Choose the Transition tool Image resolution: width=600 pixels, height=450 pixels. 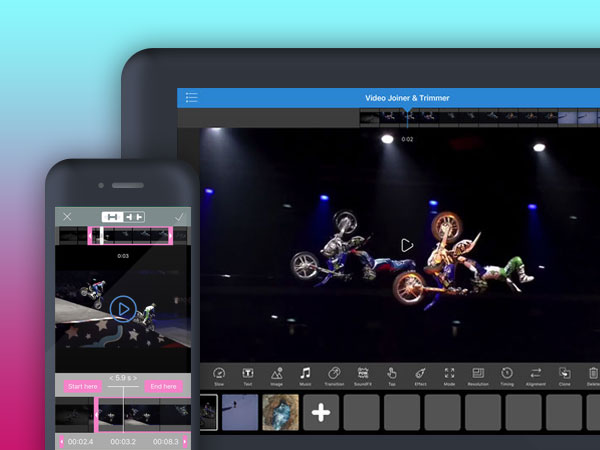coord(334,374)
